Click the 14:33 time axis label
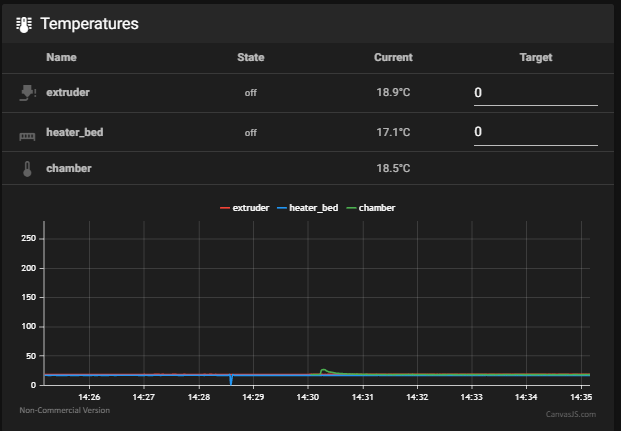This screenshot has height=431, width=621. click(471, 397)
